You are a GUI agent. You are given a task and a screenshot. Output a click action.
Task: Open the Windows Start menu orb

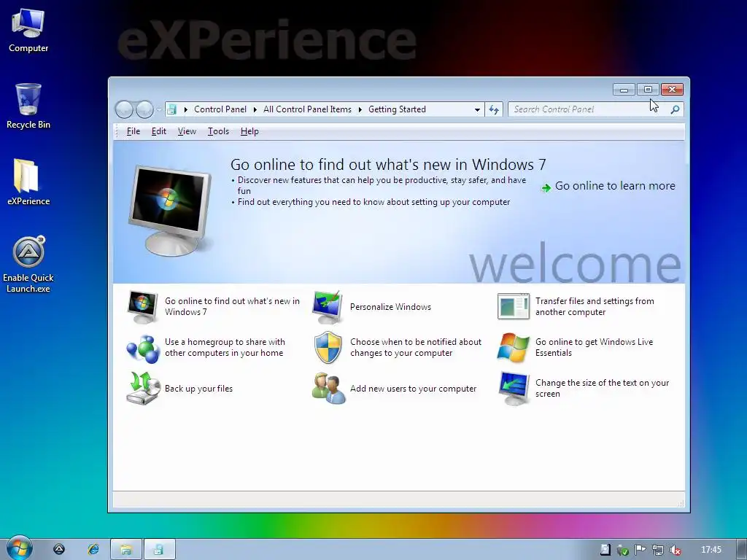(x=18, y=549)
